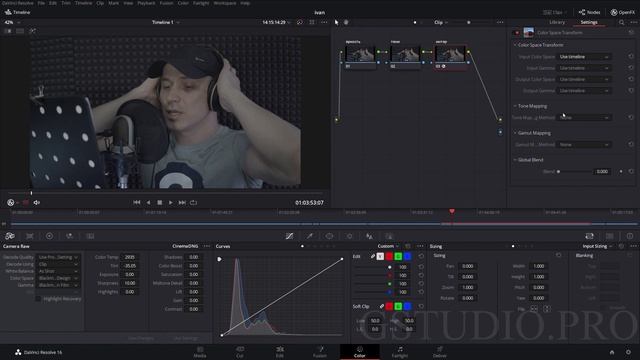640x360 pixels.
Task: Open the Tone Mapping Method dropdown
Action: 584,118
